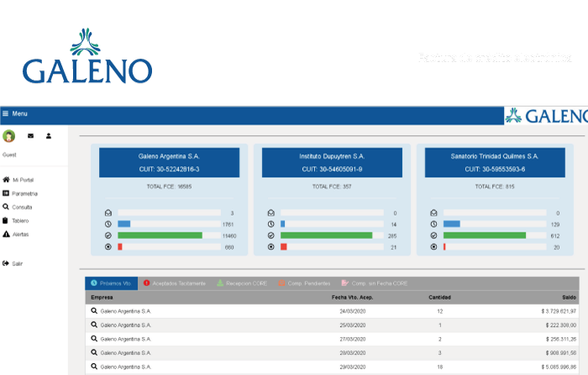Click the check-circle icon in Sanatorio Trinidad card
This screenshot has width=588, height=375.
pos(433,236)
